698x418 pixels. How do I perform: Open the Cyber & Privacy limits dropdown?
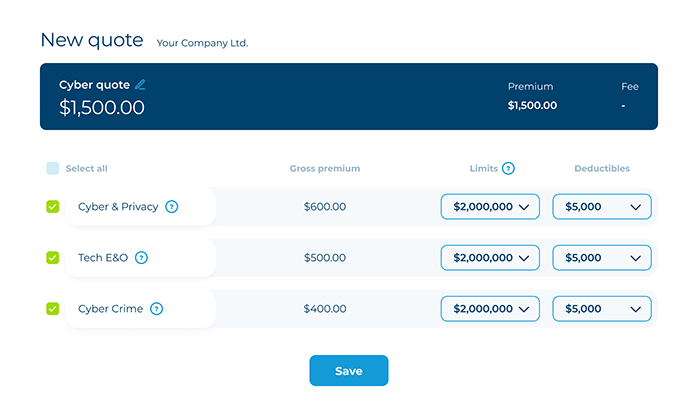coord(490,207)
